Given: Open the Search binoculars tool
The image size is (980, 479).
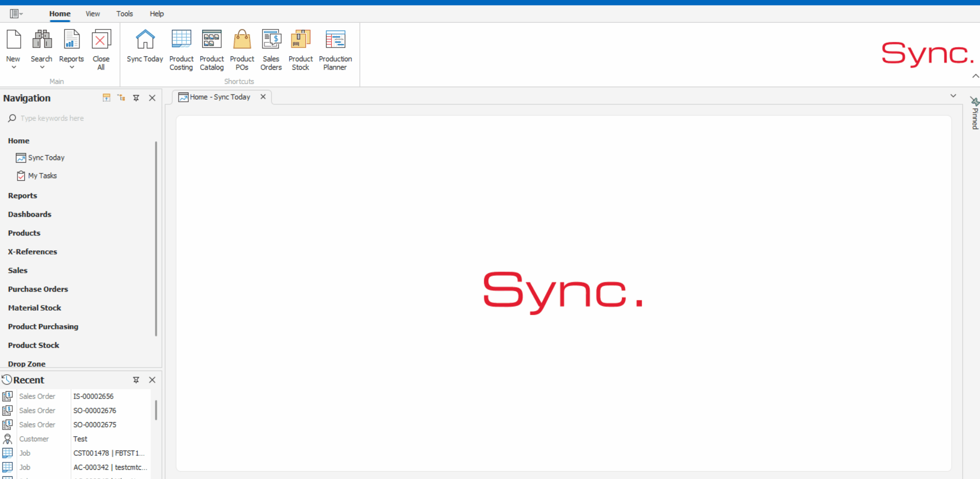Looking at the screenshot, I should (42, 40).
